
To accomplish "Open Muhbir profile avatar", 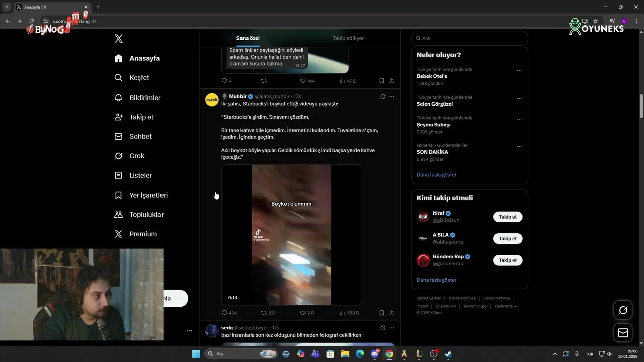I will point(212,100).
